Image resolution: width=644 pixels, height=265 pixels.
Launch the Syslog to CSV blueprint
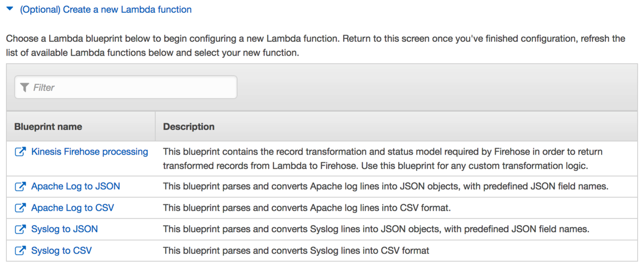62,251
